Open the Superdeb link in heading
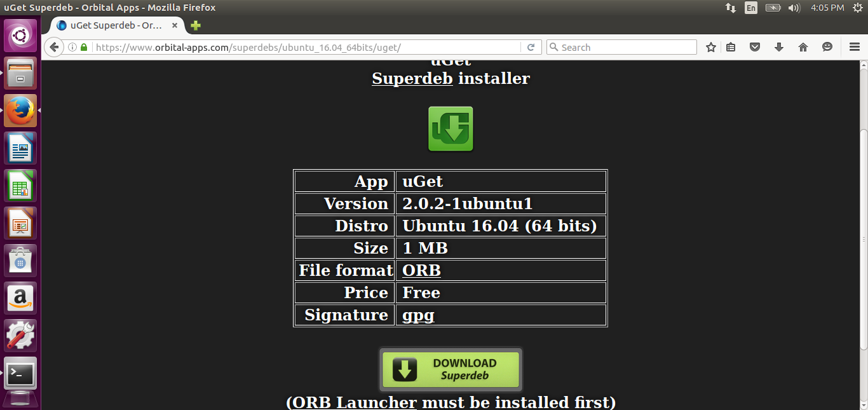Image resolution: width=868 pixels, height=410 pixels. (x=412, y=78)
